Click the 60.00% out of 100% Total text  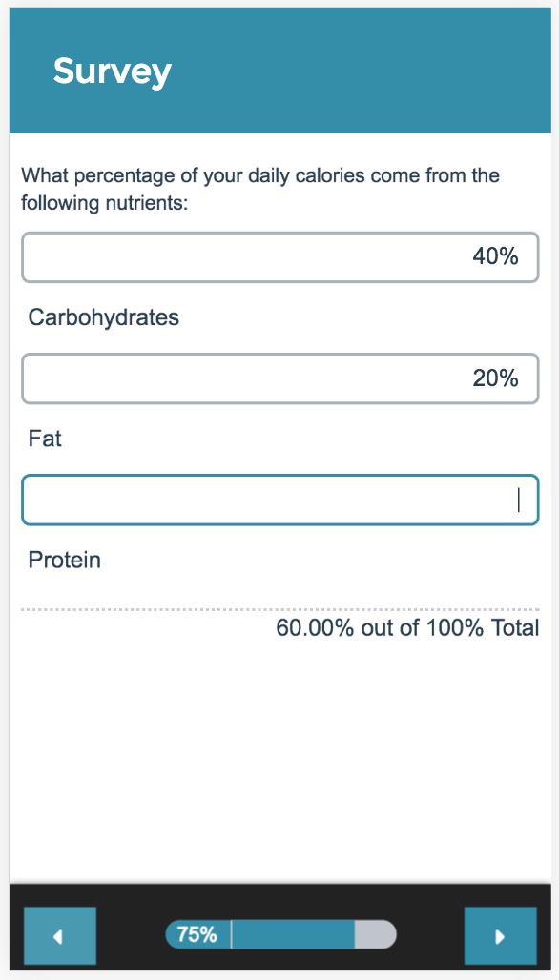407,628
